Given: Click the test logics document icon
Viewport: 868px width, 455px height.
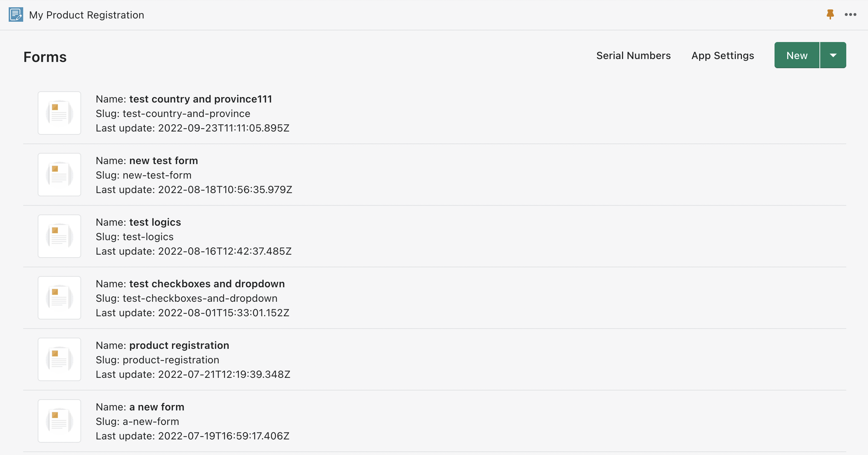Looking at the screenshot, I should click(59, 236).
